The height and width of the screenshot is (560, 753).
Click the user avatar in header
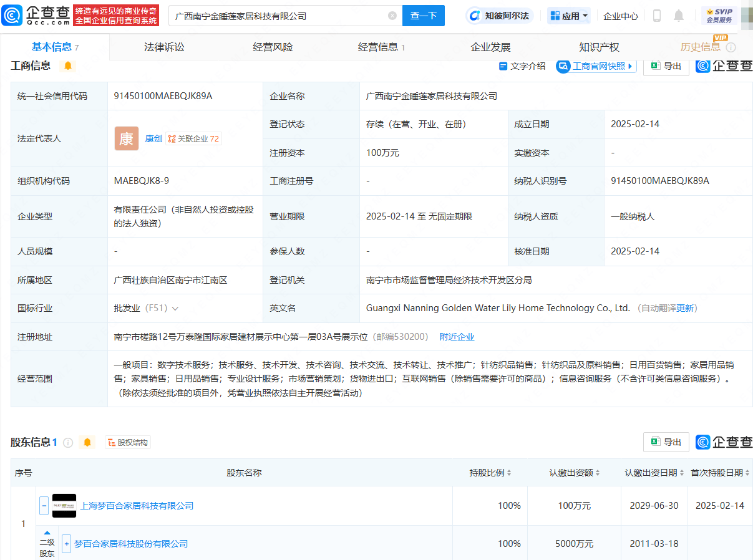(747, 16)
